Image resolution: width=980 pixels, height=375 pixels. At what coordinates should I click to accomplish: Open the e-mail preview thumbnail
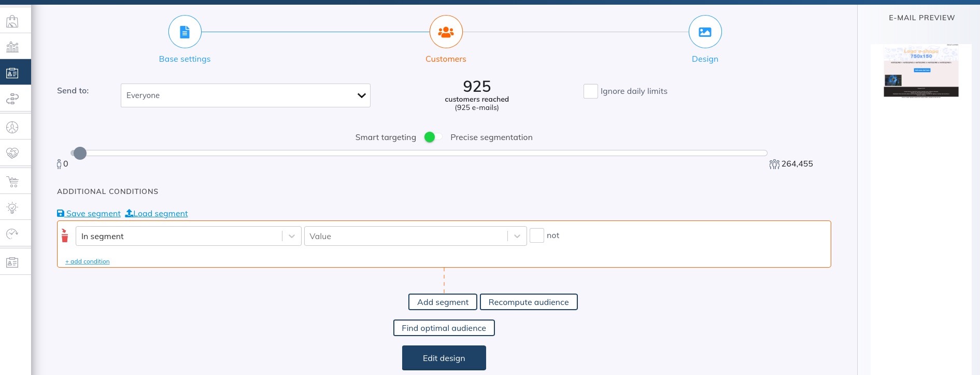pos(921,71)
